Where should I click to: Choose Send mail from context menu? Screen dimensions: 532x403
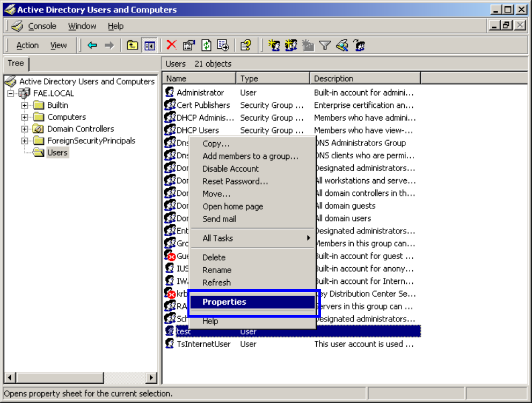coord(252,219)
